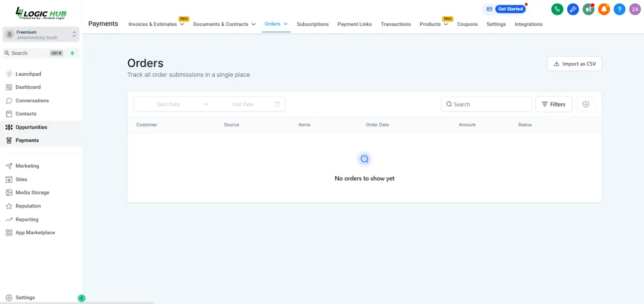Screen dimensions: 644x304
Task: Switch to Coupons tab
Action: [x=467, y=24]
